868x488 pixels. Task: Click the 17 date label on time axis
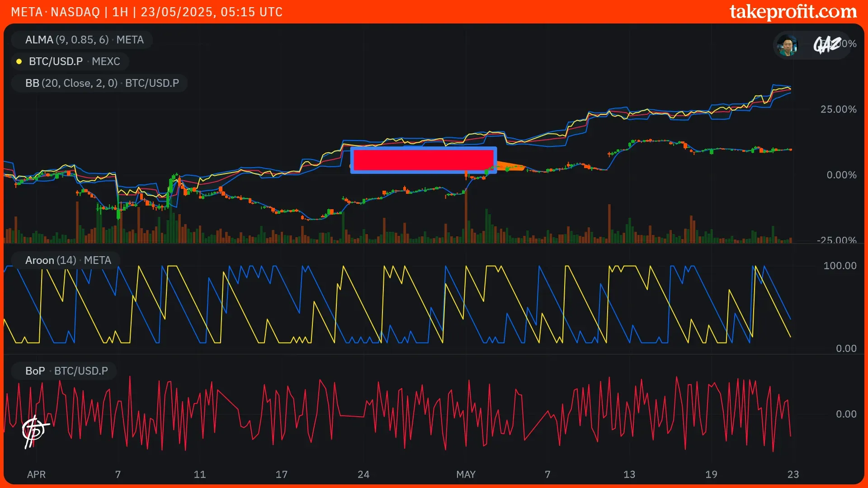[281, 474]
